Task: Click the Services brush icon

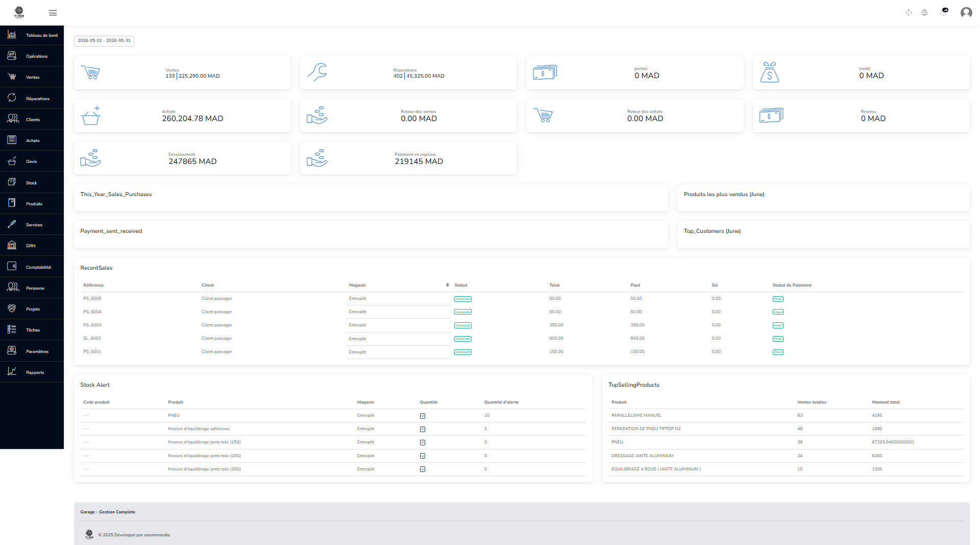Action: click(x=12, y=224)
